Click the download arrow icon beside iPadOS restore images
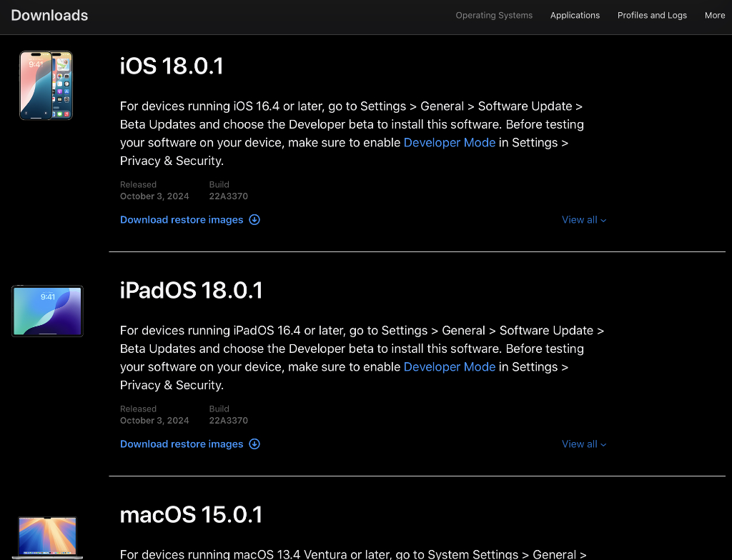The height and width of the screenshot is (560, 732). click(x=254, y=444)
